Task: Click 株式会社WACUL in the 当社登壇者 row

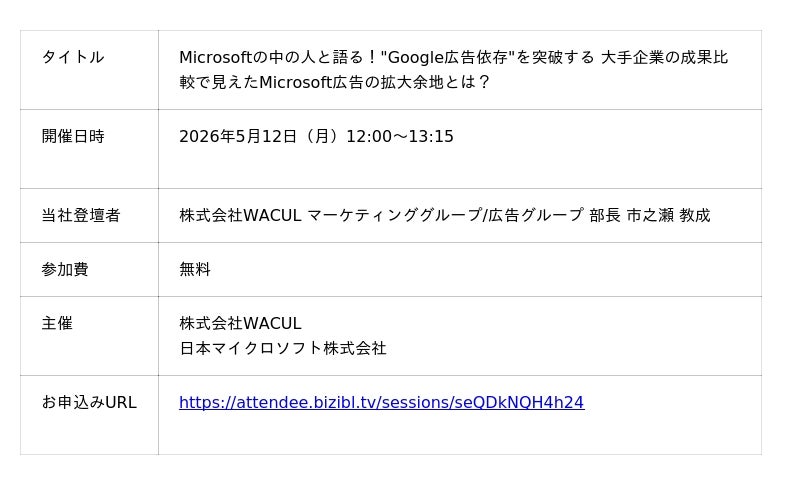Action: point(240,215)
